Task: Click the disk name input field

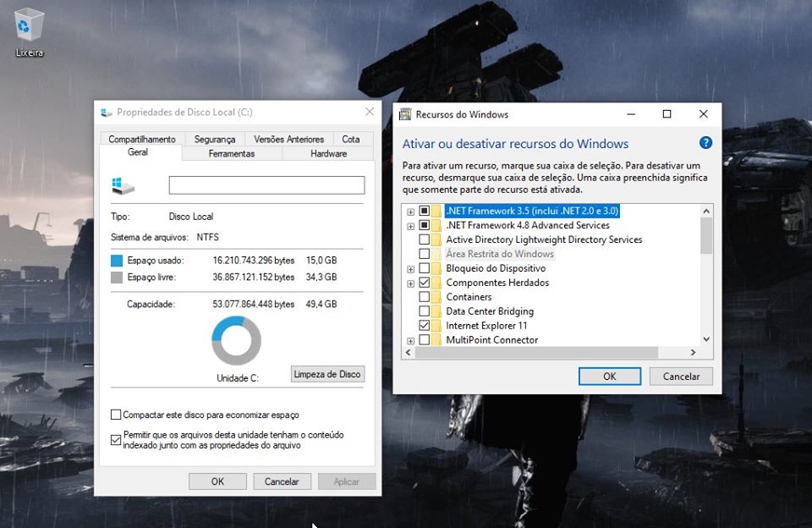Action: tap(266, 185)
